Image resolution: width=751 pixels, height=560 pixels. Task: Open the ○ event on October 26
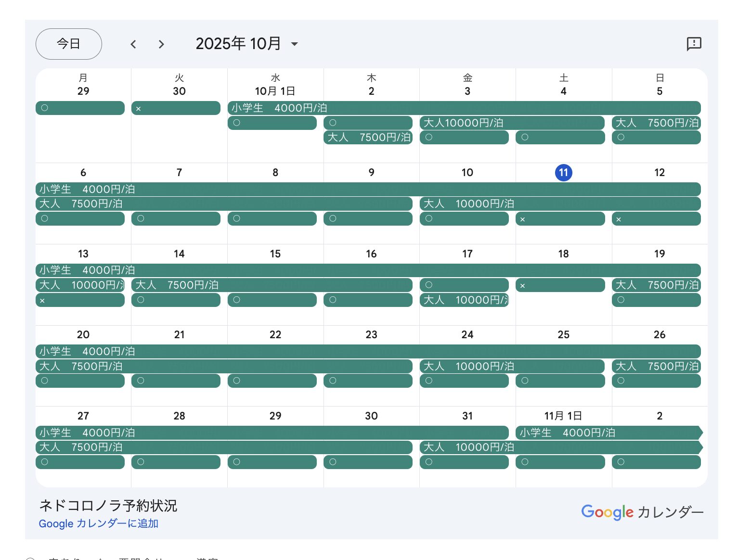(x=656, y=381)
